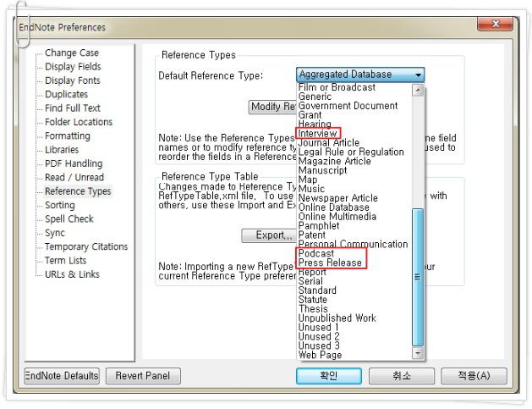Click the dropdown list scroll up arrow
This screenshot has width=532, height=409.
click(x=418, y=90)
